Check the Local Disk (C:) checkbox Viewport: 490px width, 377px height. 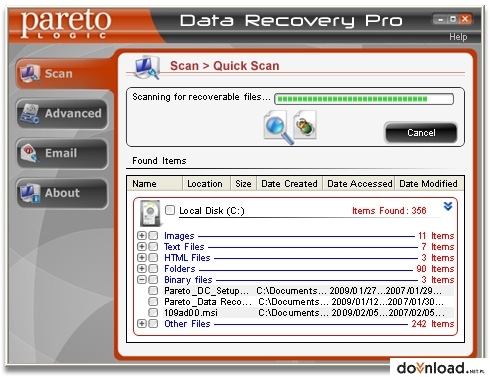click(x=170, y=210)
